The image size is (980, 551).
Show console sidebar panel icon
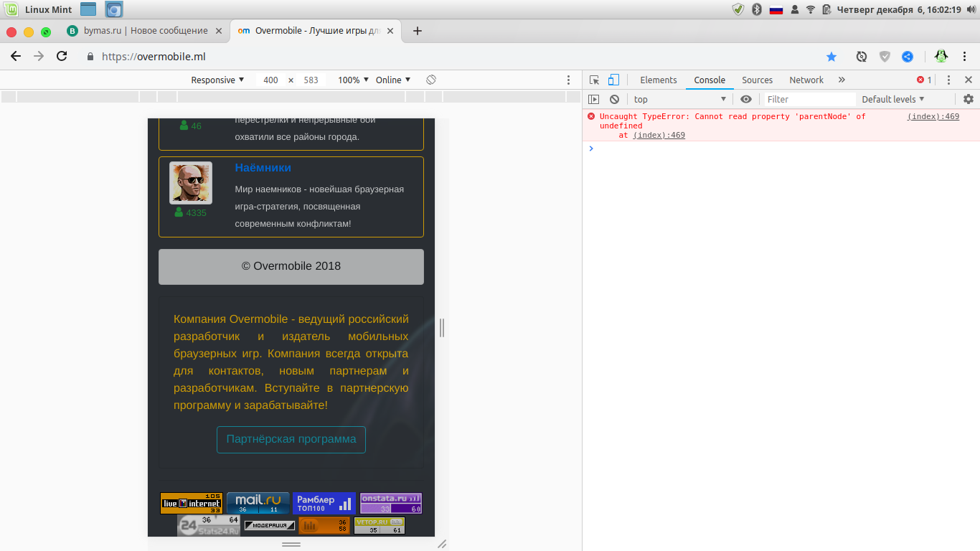pyautogui.click(x=593, y=100)
